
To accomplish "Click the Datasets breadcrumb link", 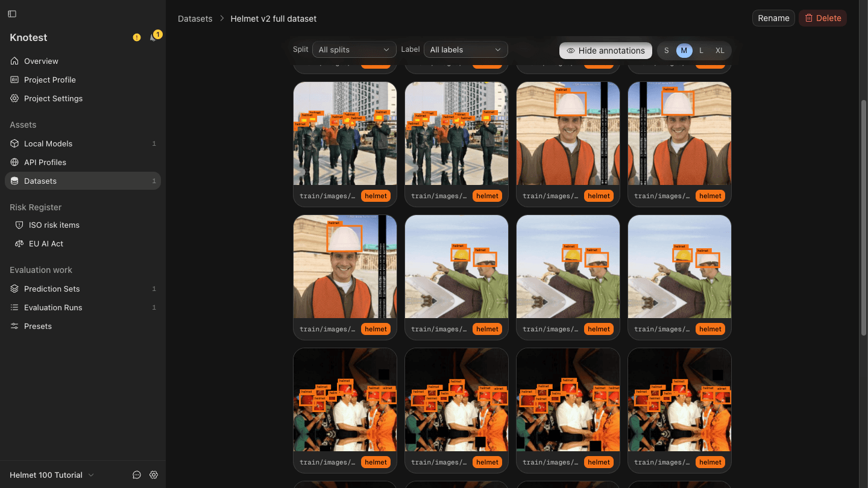I will 195,19.
